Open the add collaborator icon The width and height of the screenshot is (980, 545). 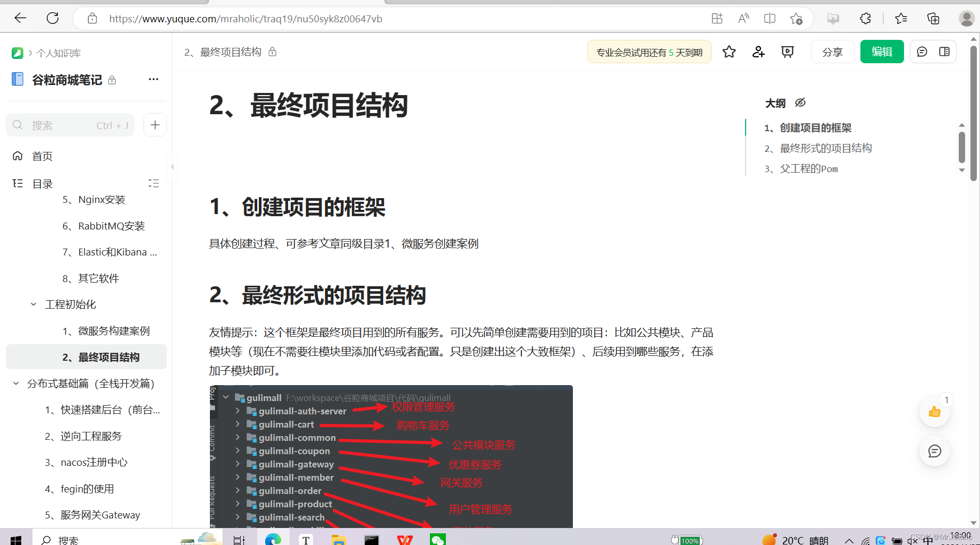pyautogui.click(x=758, y=52)
